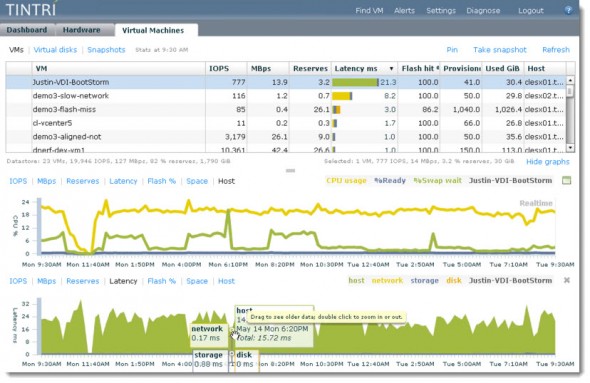
Task: Switch lower graph to Flash %
Action: [161, 281]
